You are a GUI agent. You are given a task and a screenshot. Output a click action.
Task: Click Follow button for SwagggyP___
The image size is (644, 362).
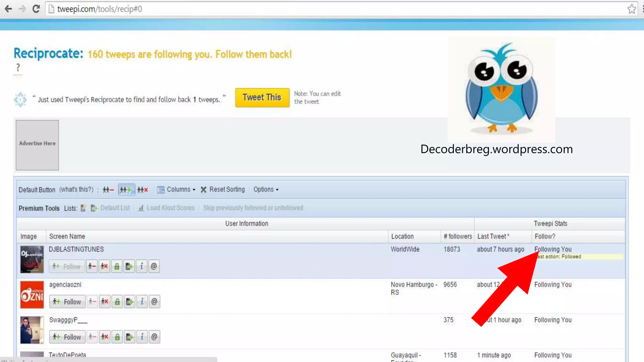point(67,337)
